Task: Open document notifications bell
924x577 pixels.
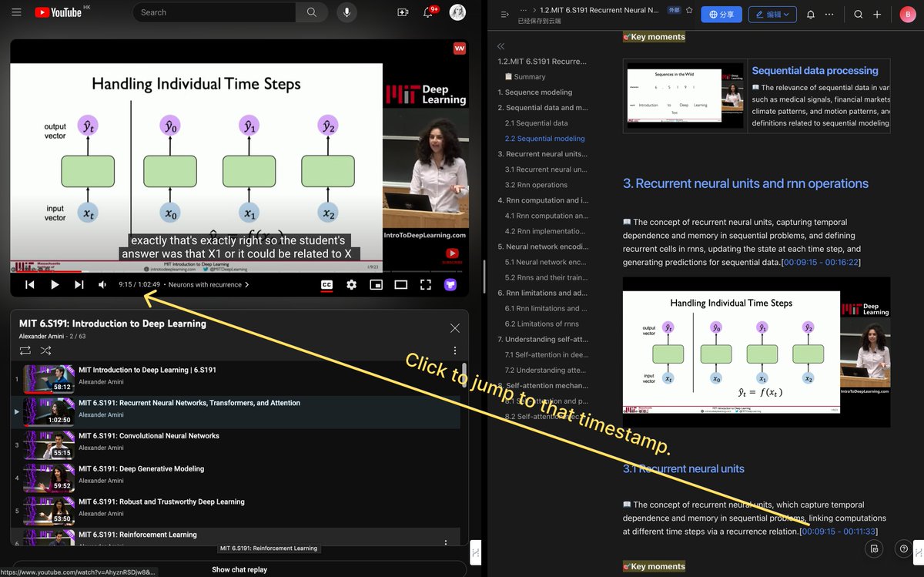Action: pos(810,14)
